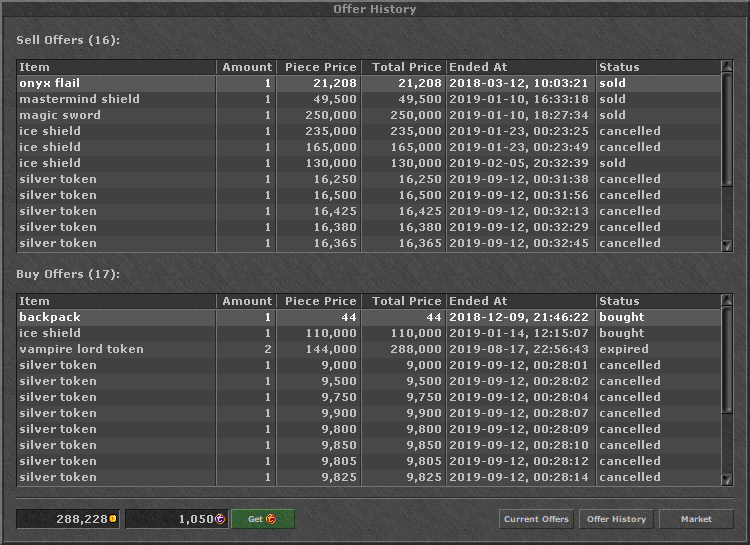Click the Tibia coin icon beside 1,050
Screen dimensions: 750x545
tap(220, 519)
